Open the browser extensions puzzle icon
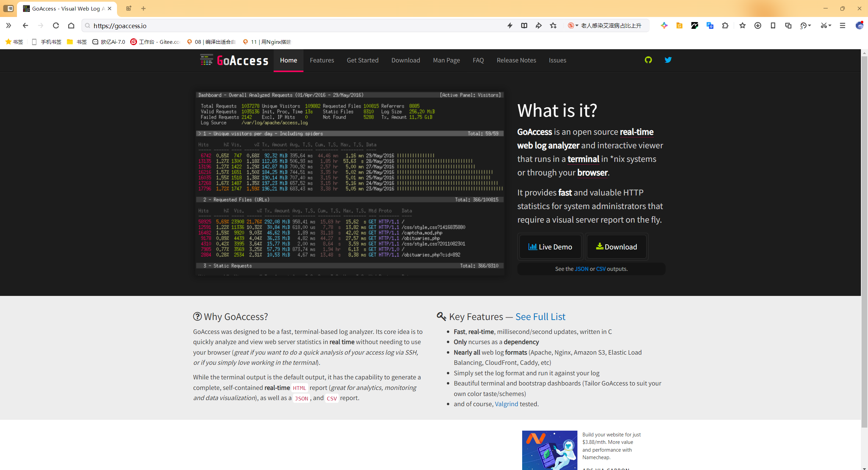Image resolution: width=868 pixels, height=470 pixels. 725,25
